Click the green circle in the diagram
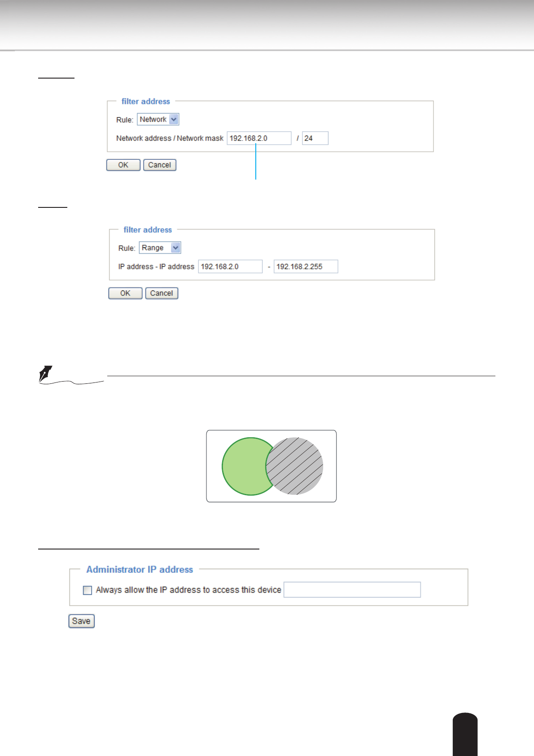534x756 pixels. coord(244,466)
